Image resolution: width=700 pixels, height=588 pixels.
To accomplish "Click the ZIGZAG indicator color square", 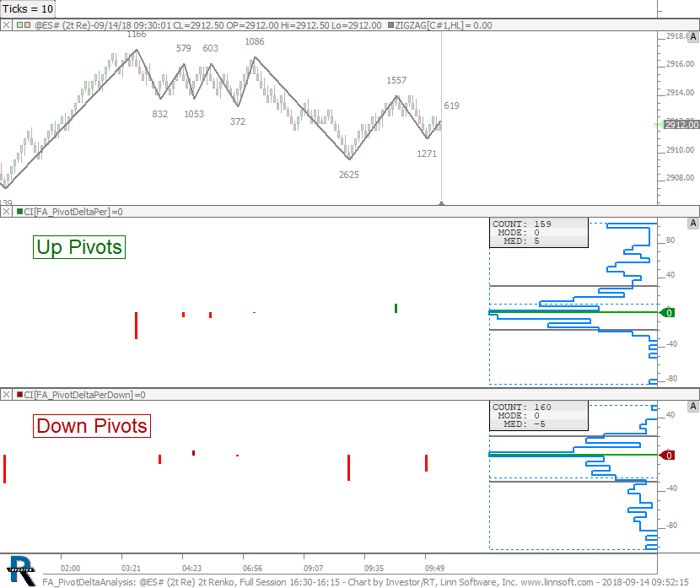I will [390, 25].
